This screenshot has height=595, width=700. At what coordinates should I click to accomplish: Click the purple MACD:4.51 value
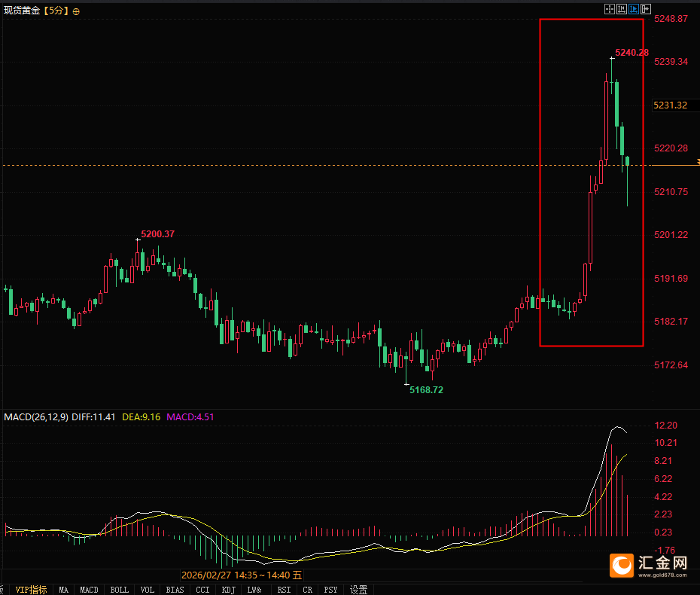[x=190, y=417]
